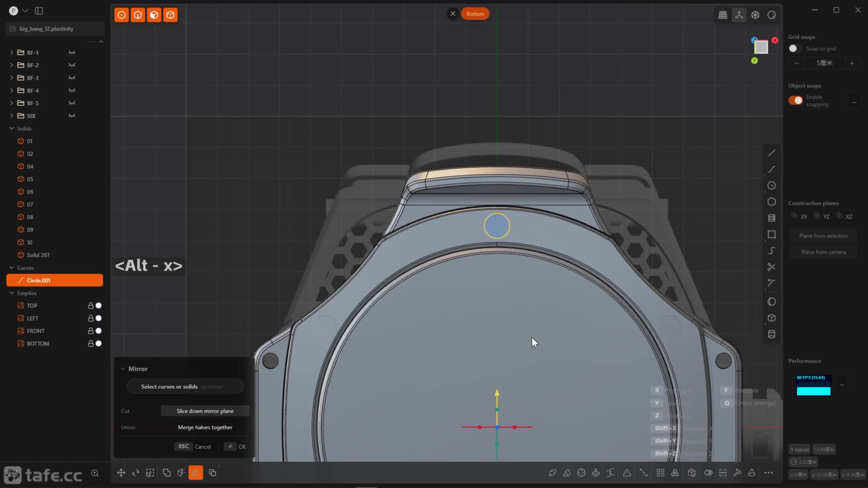
Task: Disable the Enable snapping toggle
Action: [795, 101]
